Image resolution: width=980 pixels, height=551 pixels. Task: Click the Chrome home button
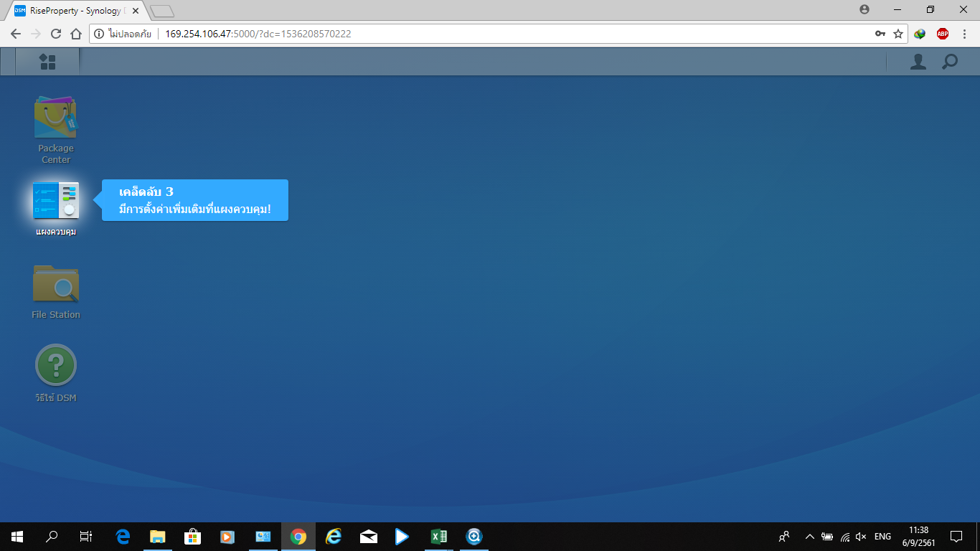tap(76, 34)
